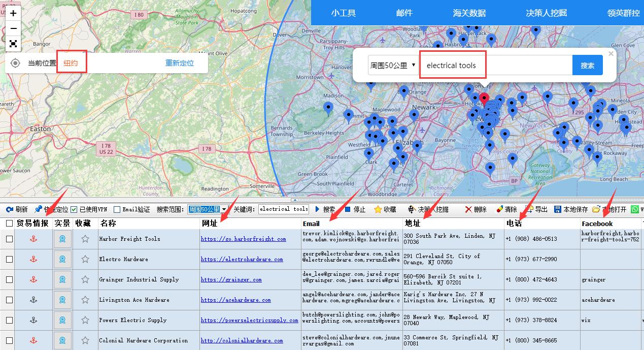Click the 收藏 star toolbar button
This screenshot has height=350, width=644.
pyautogui.click(x=378, y=209)
